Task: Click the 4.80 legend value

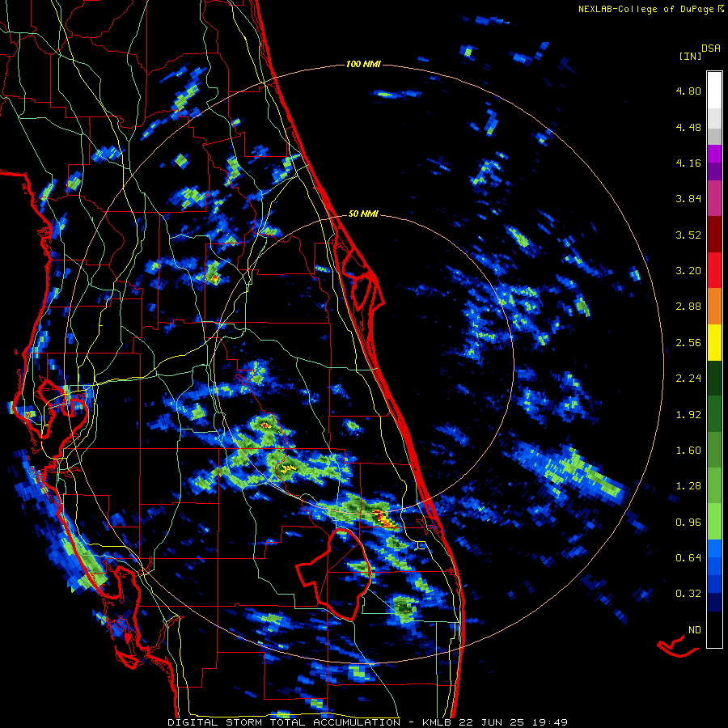Action: click(x=688, y=91)
